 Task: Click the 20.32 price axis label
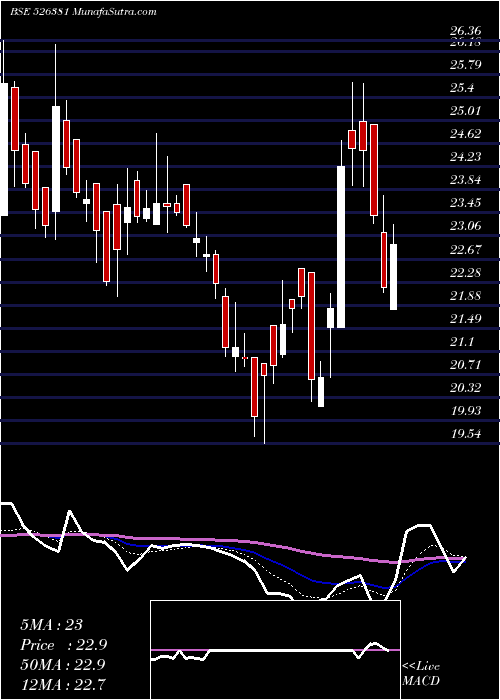tap(466, 388)
